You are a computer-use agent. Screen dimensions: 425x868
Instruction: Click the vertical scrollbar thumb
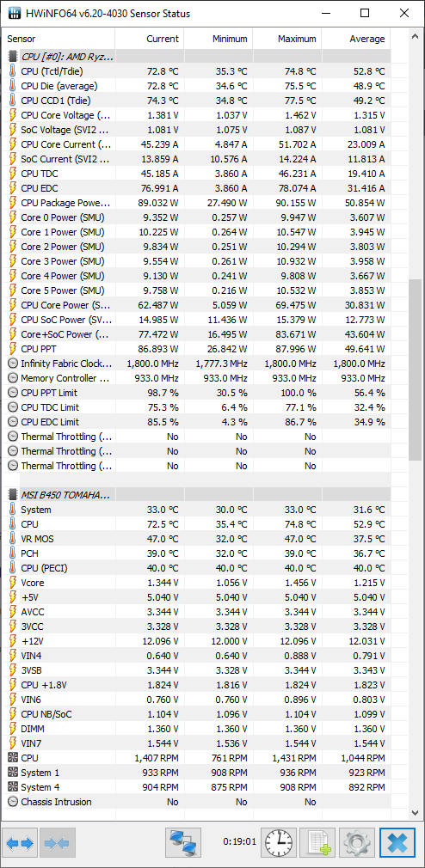(x=415, y=370)
